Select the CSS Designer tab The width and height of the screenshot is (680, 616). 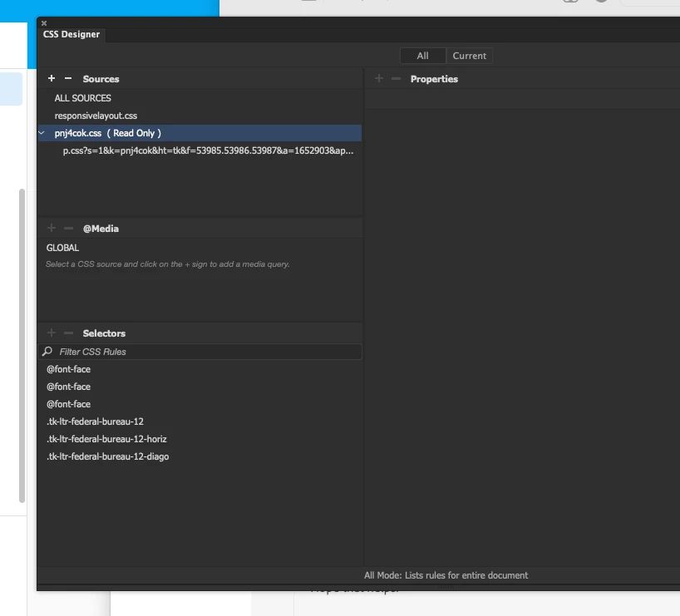(x=71, y=34)
